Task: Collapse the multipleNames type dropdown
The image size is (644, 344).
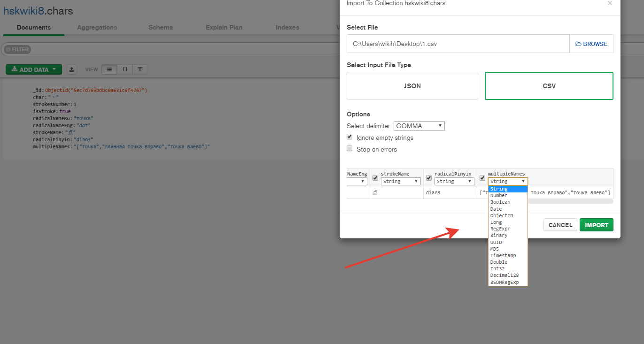Action: coord(508,181)
